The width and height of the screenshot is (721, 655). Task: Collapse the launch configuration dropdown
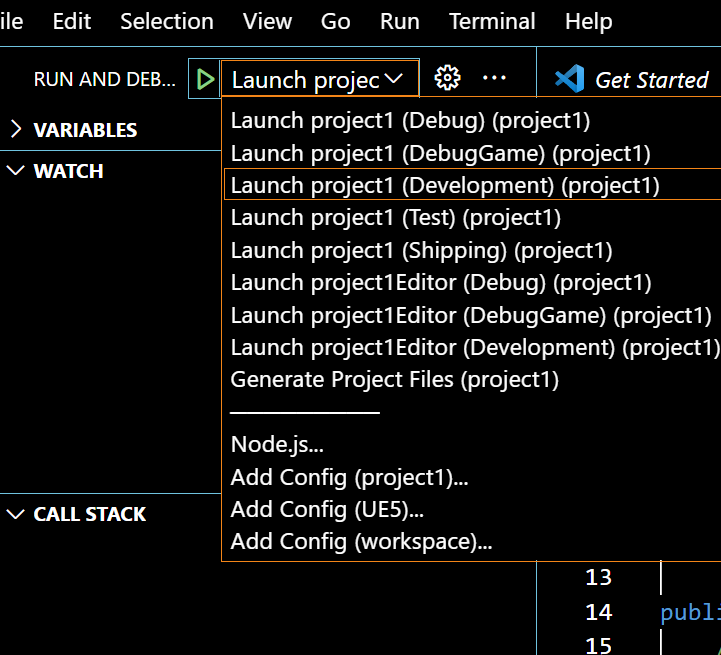[x=320, y=79]
